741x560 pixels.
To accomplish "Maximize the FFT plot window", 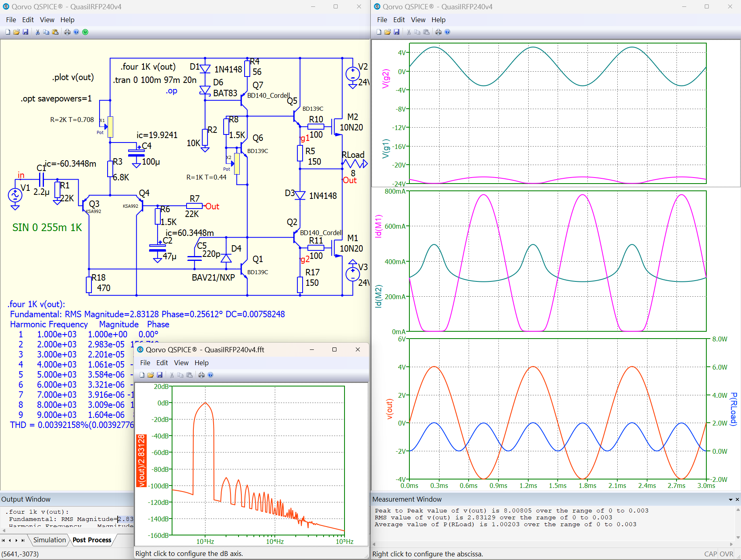I will [x=334, y=349].
